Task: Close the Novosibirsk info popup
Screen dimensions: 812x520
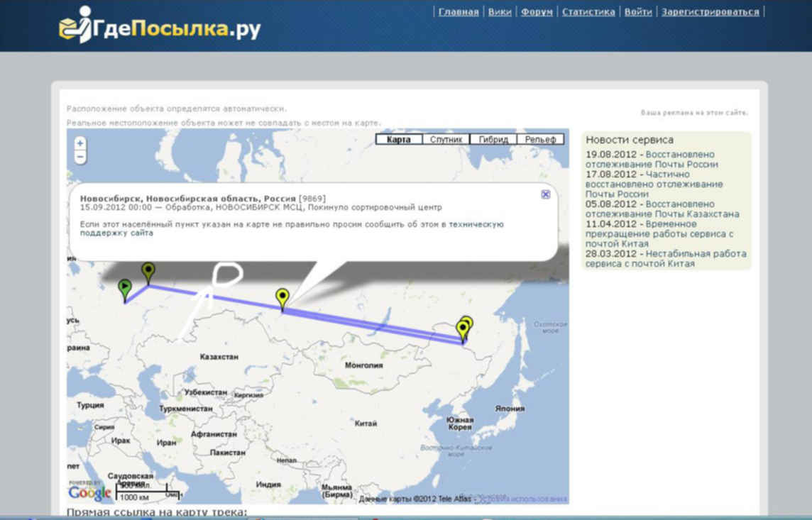Action: coord(545,194)
